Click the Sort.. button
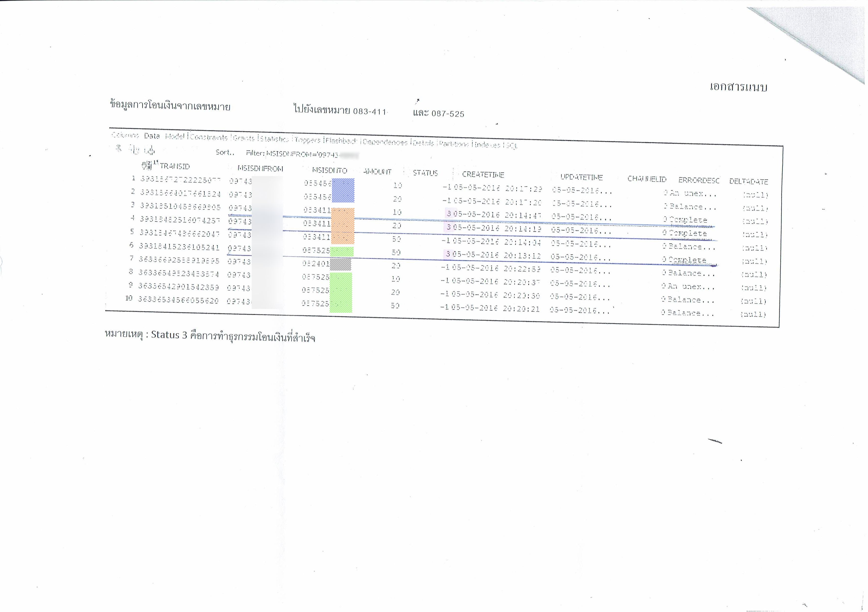 click(x=225, y=152)
